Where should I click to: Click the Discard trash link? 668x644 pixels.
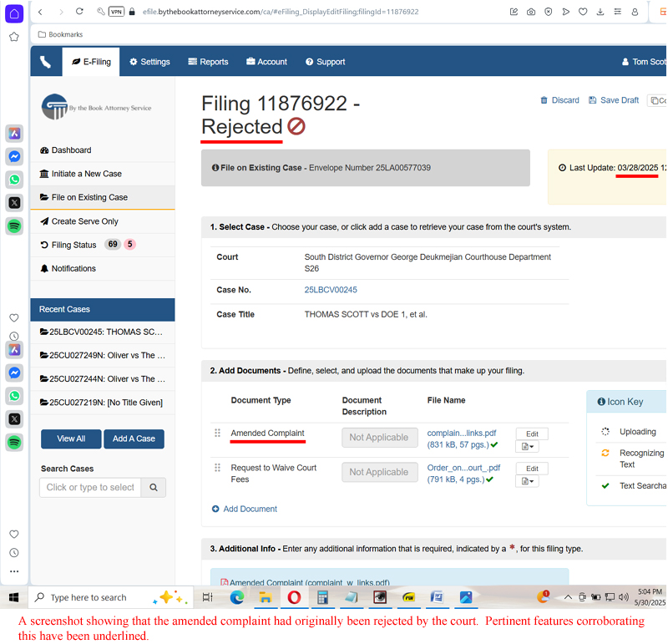559,100
